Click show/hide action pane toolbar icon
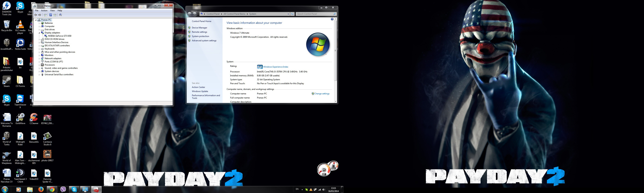The height and width of the screenshot is (193, 644). [x=55, y=15]
